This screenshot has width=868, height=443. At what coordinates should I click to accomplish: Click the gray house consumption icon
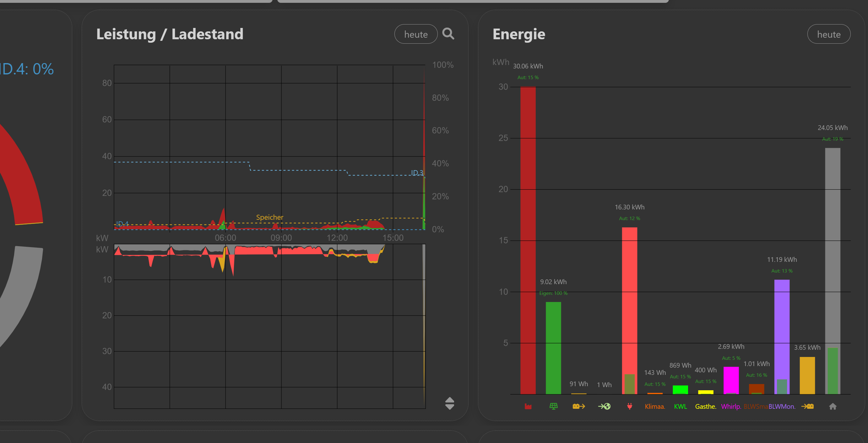coord(833,406)
